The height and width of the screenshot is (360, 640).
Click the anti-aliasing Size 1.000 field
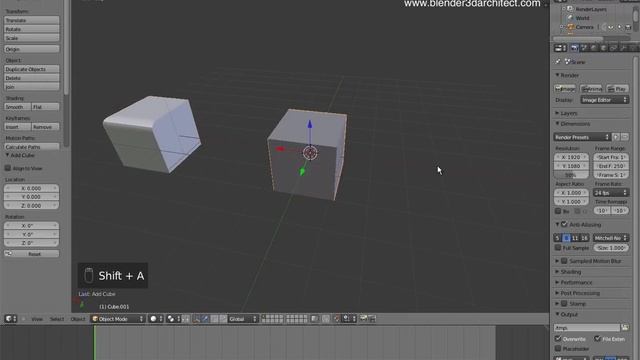pos(611,248)
